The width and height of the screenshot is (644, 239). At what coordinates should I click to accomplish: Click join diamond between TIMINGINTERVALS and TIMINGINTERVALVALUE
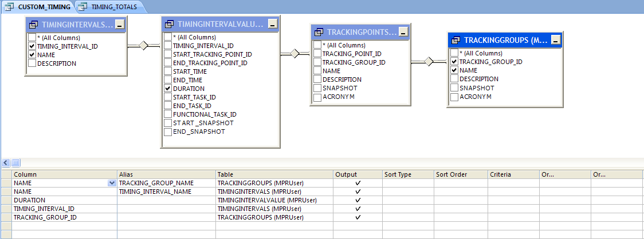pyautogui.click(x=143, y=46)
